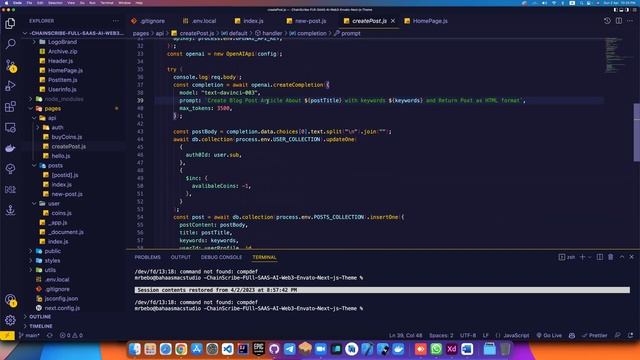640x360 pixels.
Task: Synchronize changes icon in status bar
Action: click(50, 336)
